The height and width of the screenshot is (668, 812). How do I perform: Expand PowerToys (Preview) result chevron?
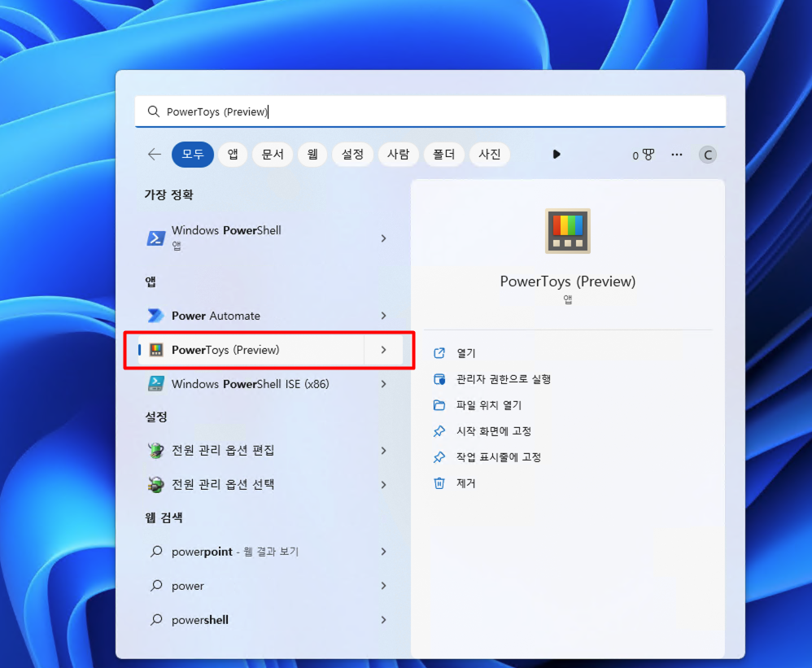click(384, 350)
